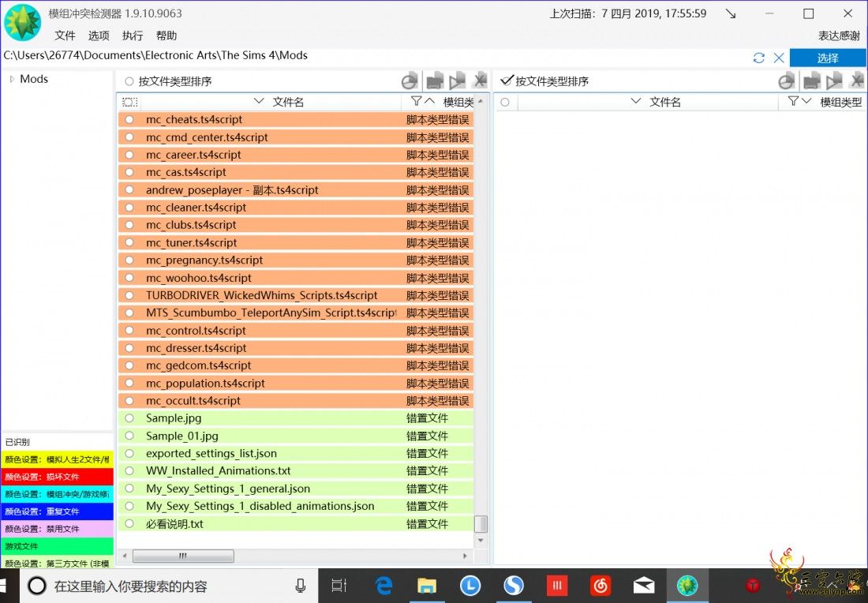Click the 文件名 column header in right pane
The image size is (868, 603).
665,102
